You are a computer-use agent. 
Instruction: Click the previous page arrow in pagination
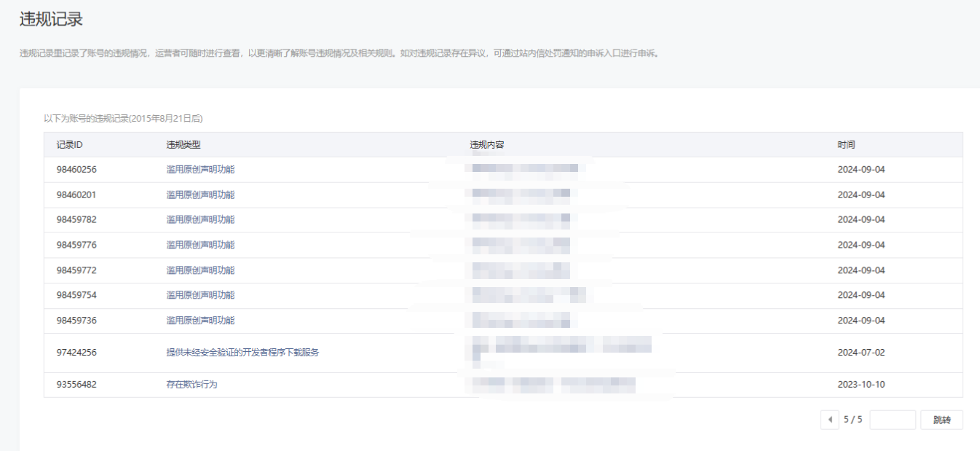tap(829, 420)
